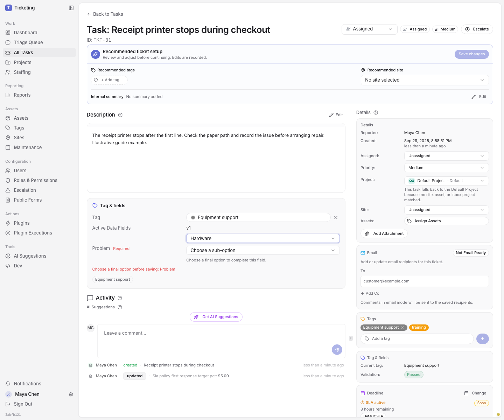Screen dimensions: 504x420
Task: Click the Details help icon
Action: point(376,113)
